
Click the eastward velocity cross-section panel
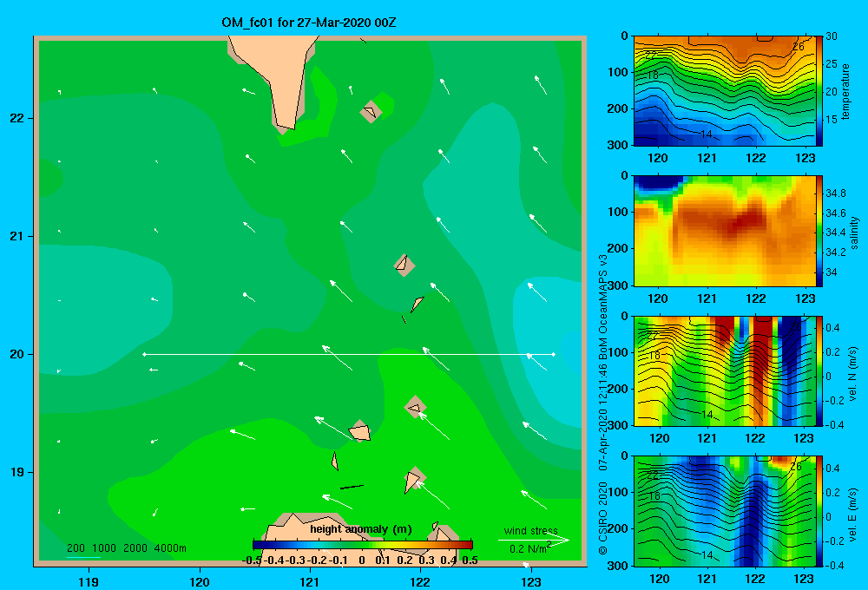(x=724, y=511)
